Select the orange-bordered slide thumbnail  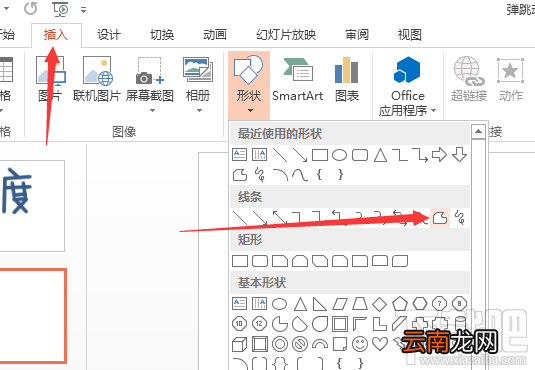coord(33,316)
